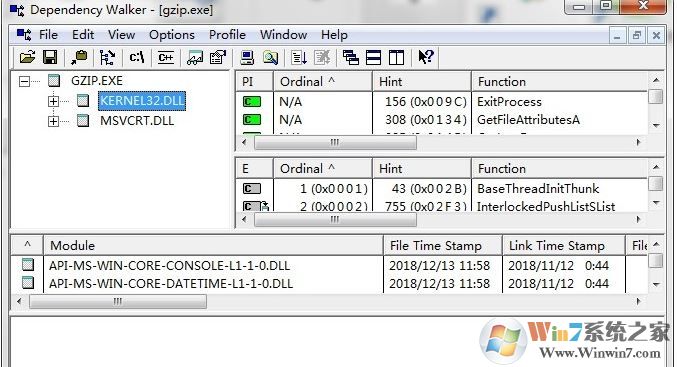Click the module list horizontal scrollbar thumb
The height and width of the screenshot is (367, 677).
117,301
